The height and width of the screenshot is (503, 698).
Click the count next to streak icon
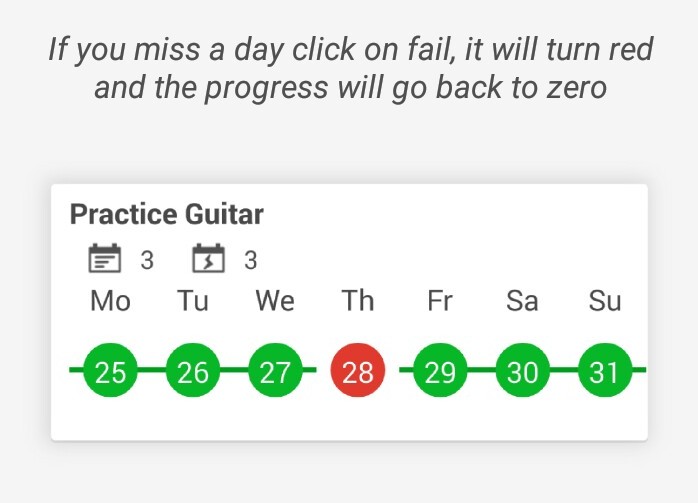[x=251, y=260]
